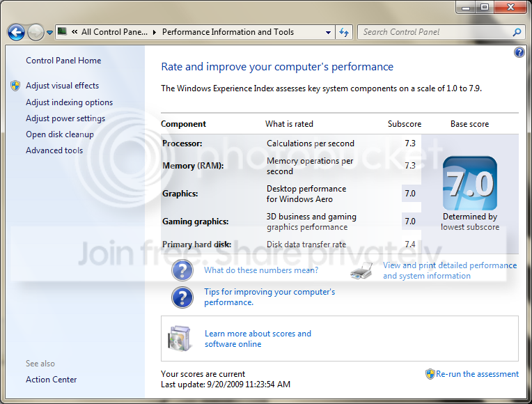
Task: Open Advanced tools in sidebar
Action: 54,150
